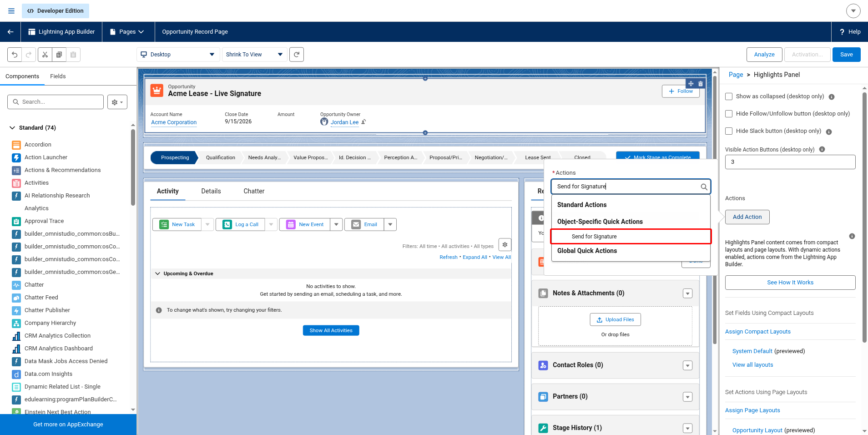Open activity filter settings gear
868x435 pixels.
point(505,245)
